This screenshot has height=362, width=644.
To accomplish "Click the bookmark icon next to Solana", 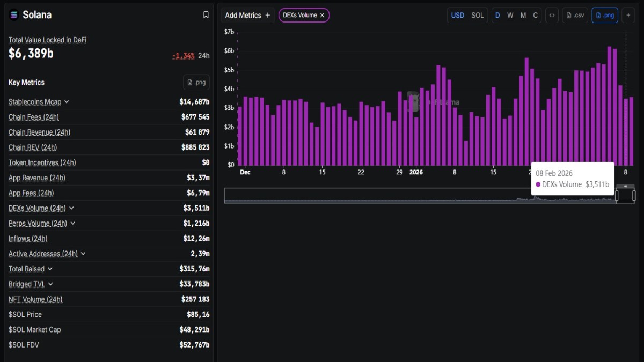I will click(x=206, y=15).
